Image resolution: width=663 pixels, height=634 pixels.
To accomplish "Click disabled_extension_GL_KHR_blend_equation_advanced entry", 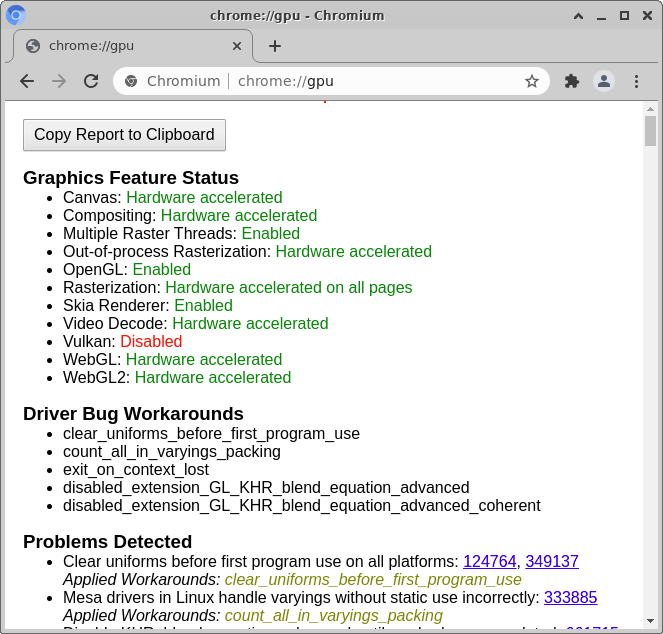I will (x=266, y=488).
